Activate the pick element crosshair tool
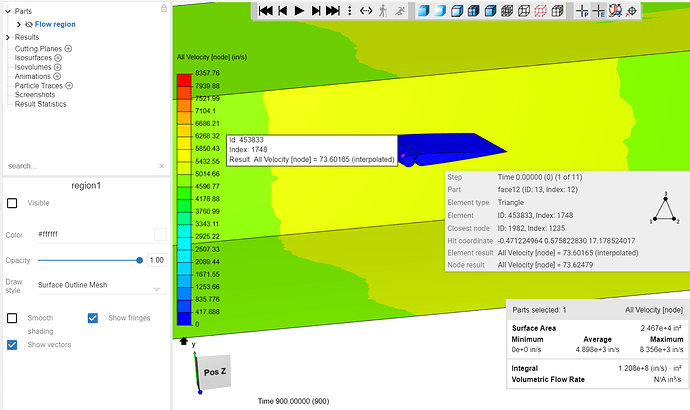Image resolution: width=690 pixels, height=410 pixels. coord(598,11)
